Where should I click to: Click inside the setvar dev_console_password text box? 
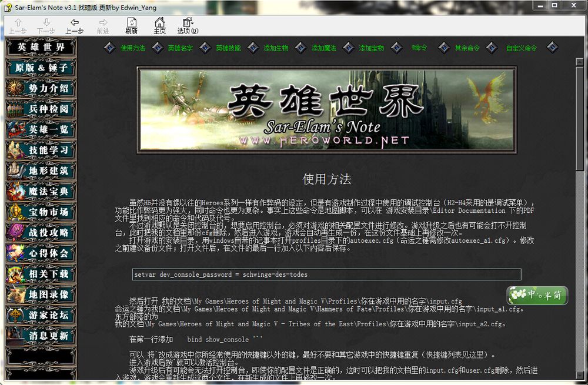[x=326, y=274]
